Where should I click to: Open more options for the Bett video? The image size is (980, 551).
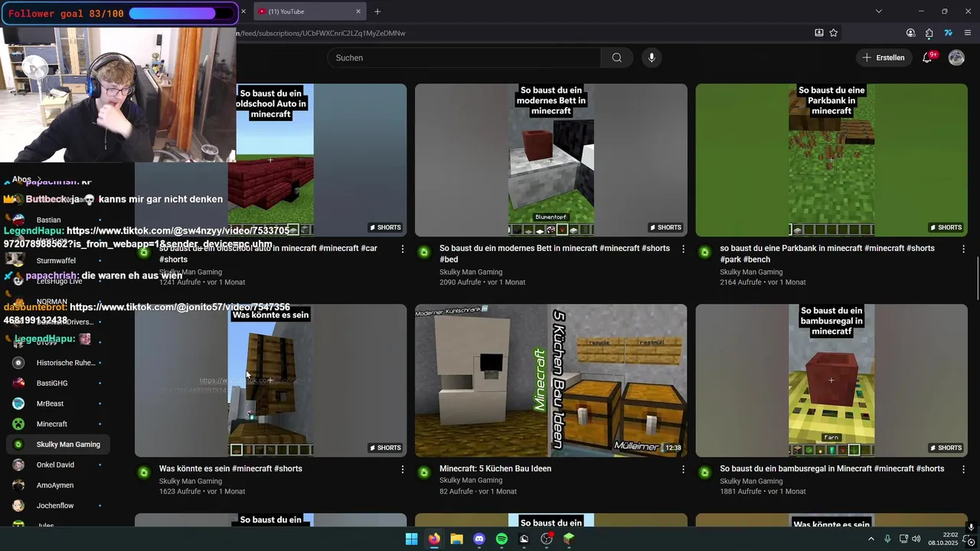tap(683, 249)
